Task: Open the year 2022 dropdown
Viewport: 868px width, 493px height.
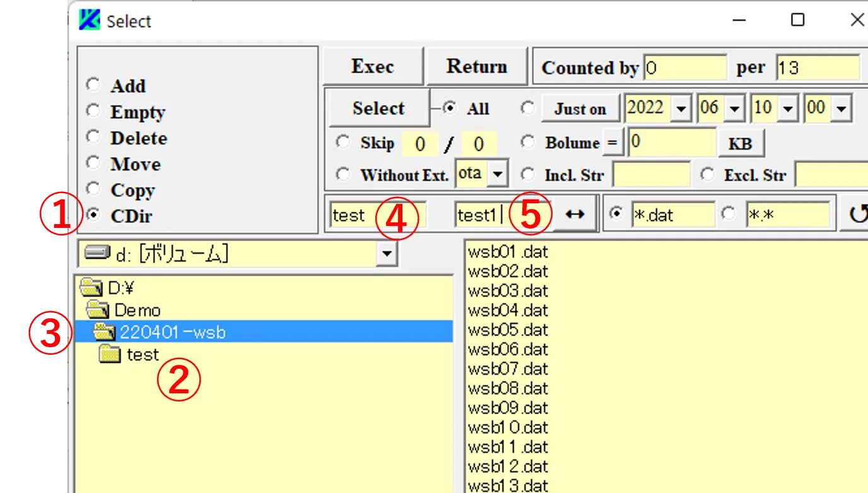Action: (681, 109)
